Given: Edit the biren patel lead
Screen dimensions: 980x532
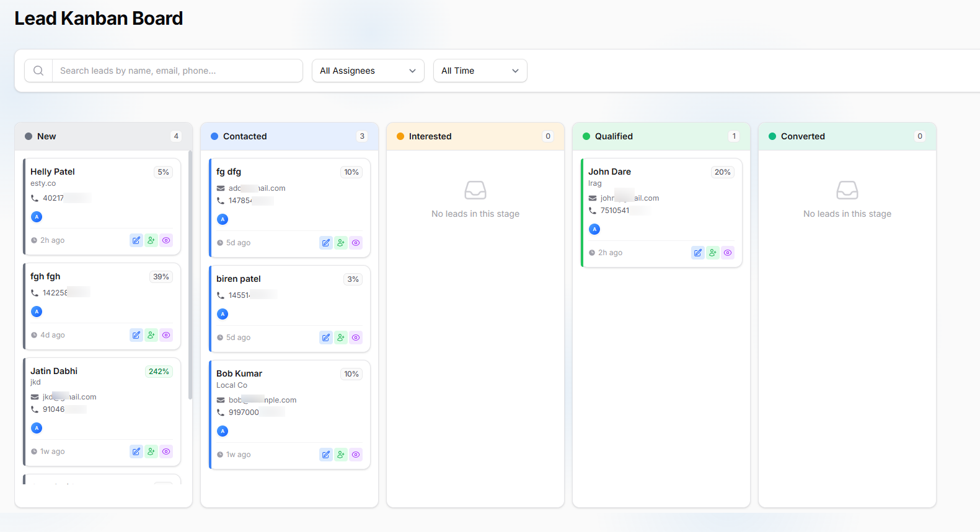Looking at the screenshot, I should pyautogui.click(x=326, y=338).
